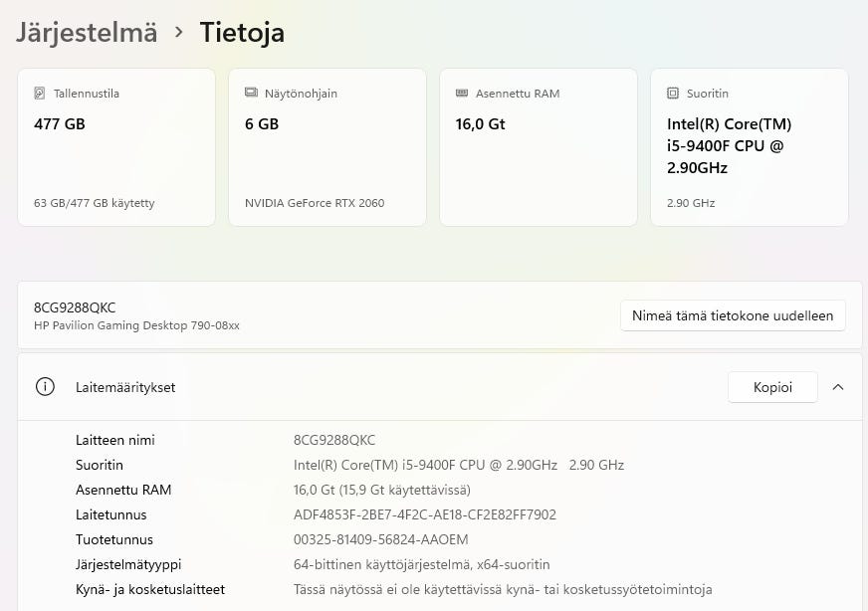868x611 pixels.
Task: Click the RAM icon beside Asennettu RAM
Action: click(462, 94)
